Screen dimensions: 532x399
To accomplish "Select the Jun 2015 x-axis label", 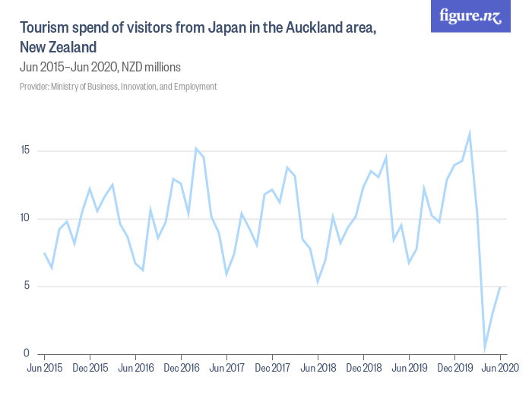I will click(44, 369).
